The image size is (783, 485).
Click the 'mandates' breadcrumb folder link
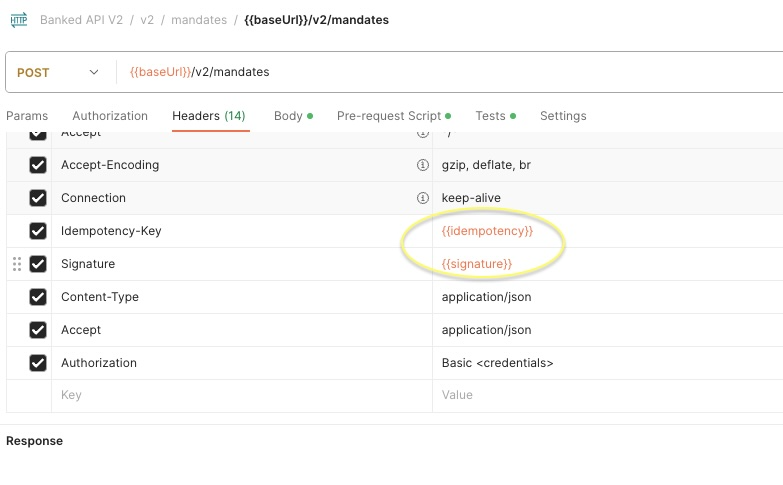click(x=201, y=20)
